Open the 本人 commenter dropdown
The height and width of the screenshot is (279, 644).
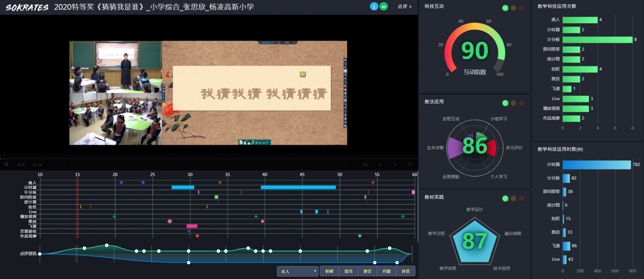297,271
